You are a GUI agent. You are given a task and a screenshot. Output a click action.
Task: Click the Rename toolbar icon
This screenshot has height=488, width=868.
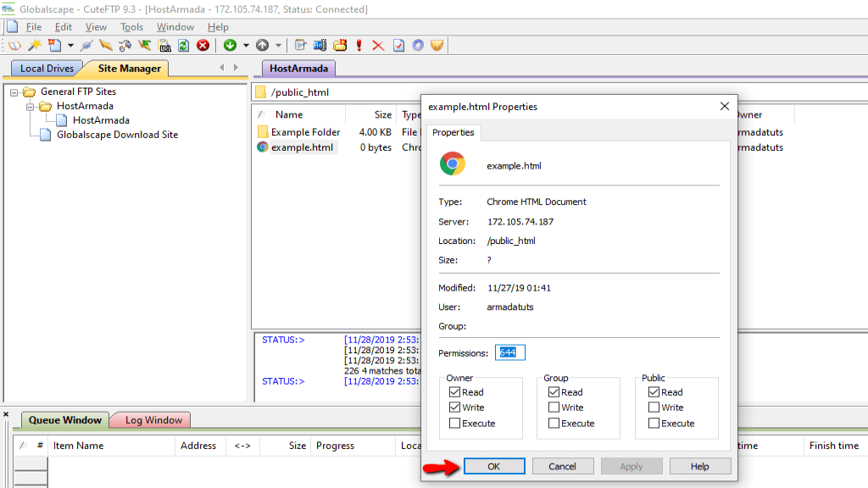[320, 46]
